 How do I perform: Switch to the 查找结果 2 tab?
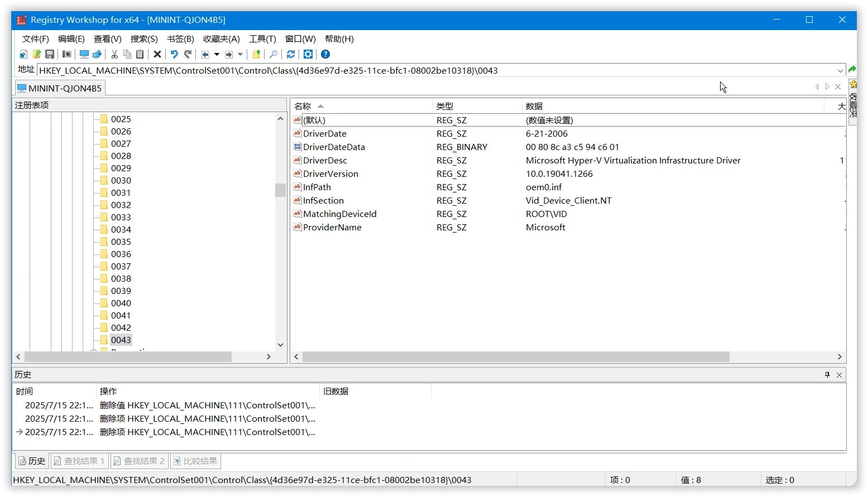(139, 461)
